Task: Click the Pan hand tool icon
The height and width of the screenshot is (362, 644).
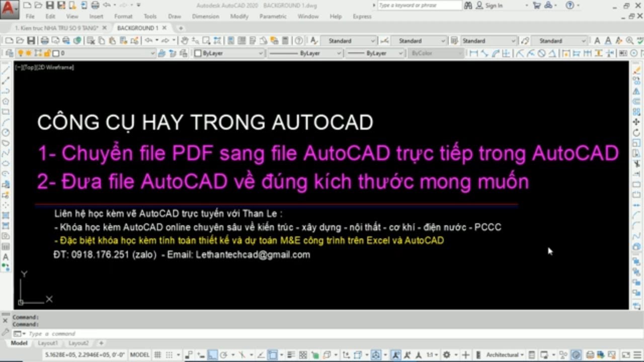Action: coord(184,41)
